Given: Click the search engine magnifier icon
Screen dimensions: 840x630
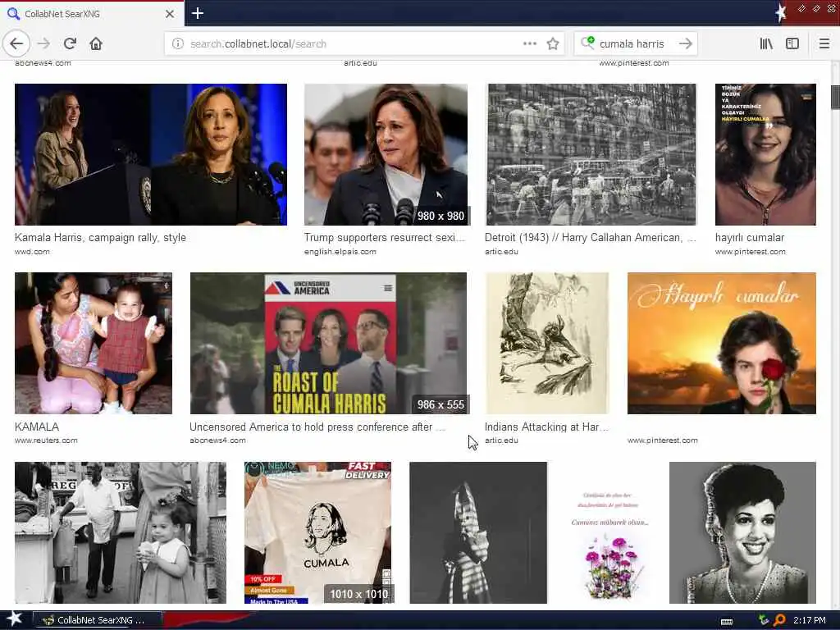Looking at the screenshot, I should tap(587, 43).
